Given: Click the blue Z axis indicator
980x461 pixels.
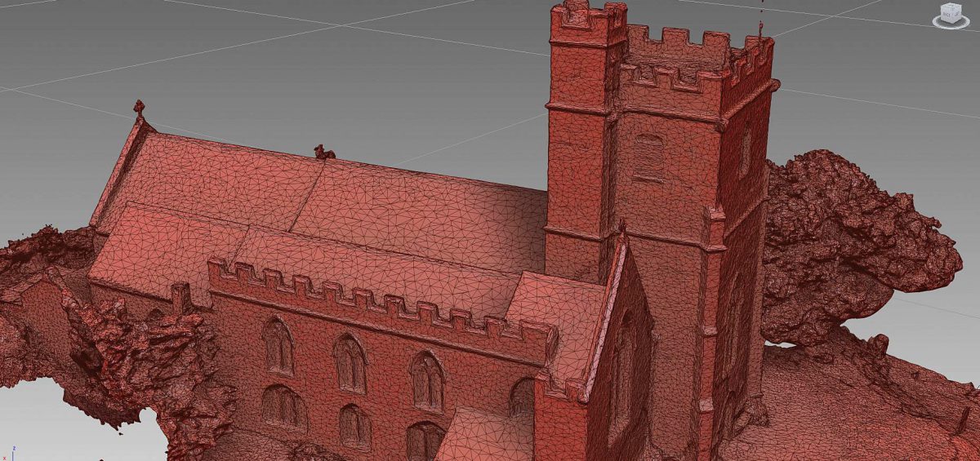Looking at the screenshot, I should (x=15, y=449).
